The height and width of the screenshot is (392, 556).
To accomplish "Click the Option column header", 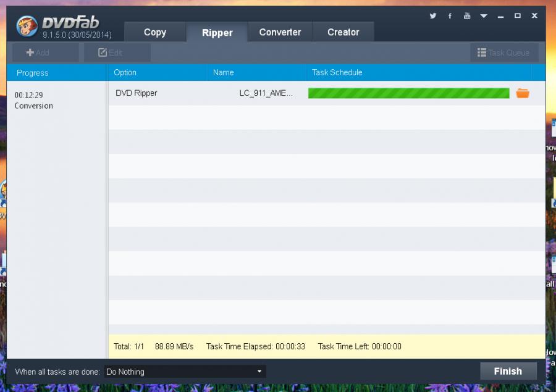I will tap(157, 73).
